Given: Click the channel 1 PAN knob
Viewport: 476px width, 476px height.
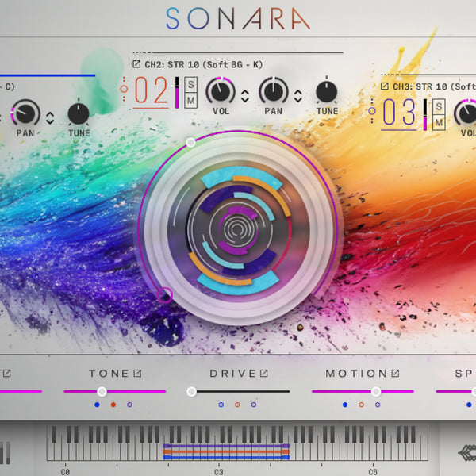Looking at the screenshot, I should pyautogui.click(x=25, y=113).
